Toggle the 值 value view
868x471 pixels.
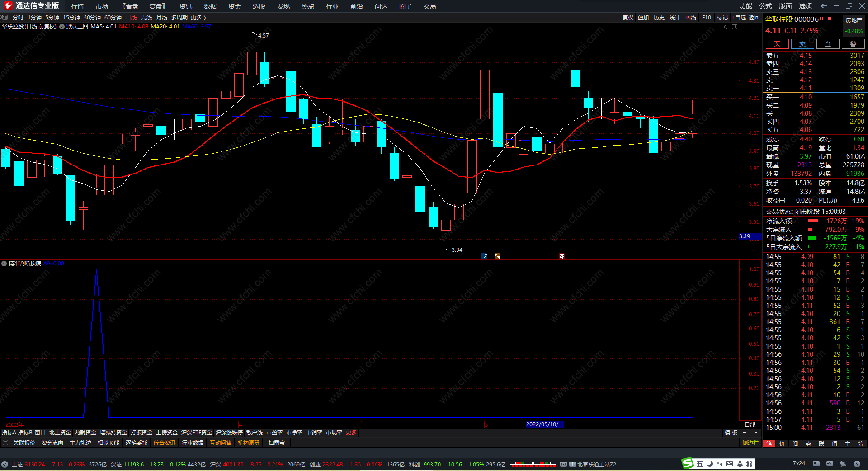pyautogui.click(x=835, y=444)
